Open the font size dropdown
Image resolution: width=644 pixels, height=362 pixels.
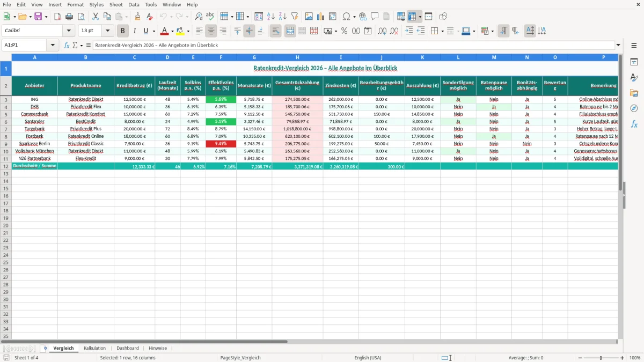click(x=107, y=31)
